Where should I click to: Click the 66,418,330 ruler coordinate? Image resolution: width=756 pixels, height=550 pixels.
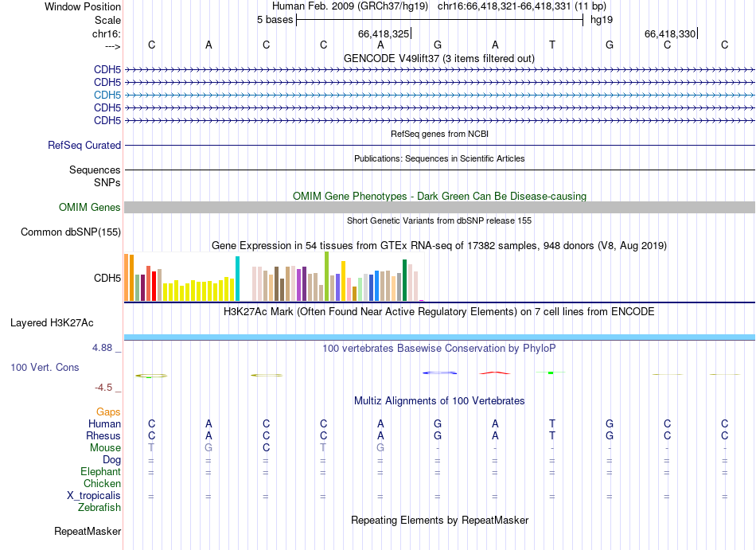tap(670, 33)
